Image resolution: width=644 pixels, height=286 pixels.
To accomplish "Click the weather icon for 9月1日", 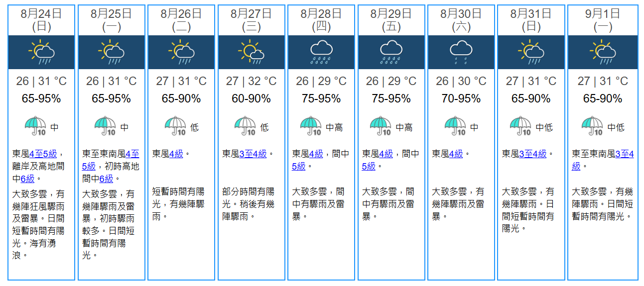I will [603, 52].
